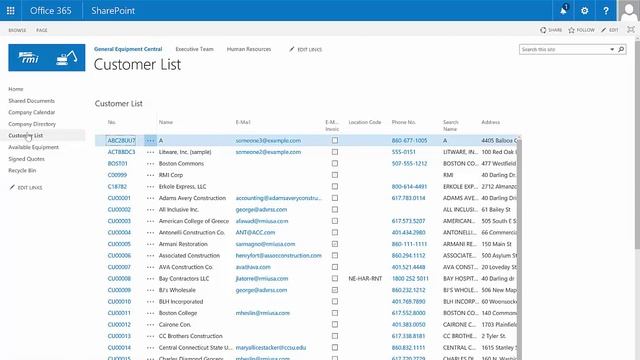Toggle E-Mail Invoice checkbox for Boston Commons

tap(335, 163)
